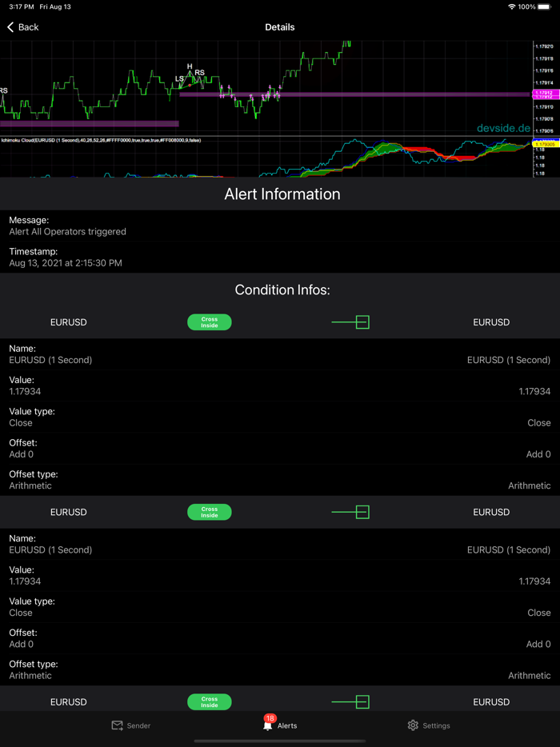The width and height of the screenshot is (560, 747).
Task: Tap the Sender envelope icon
Action: [x=118, y=725]
